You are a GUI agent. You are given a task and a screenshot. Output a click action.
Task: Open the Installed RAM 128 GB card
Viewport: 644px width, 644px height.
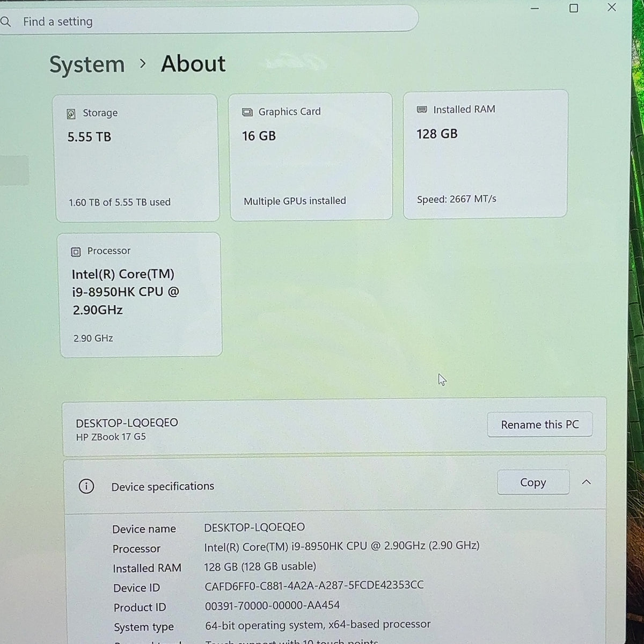pyautogui.click(x=485, y=154)
